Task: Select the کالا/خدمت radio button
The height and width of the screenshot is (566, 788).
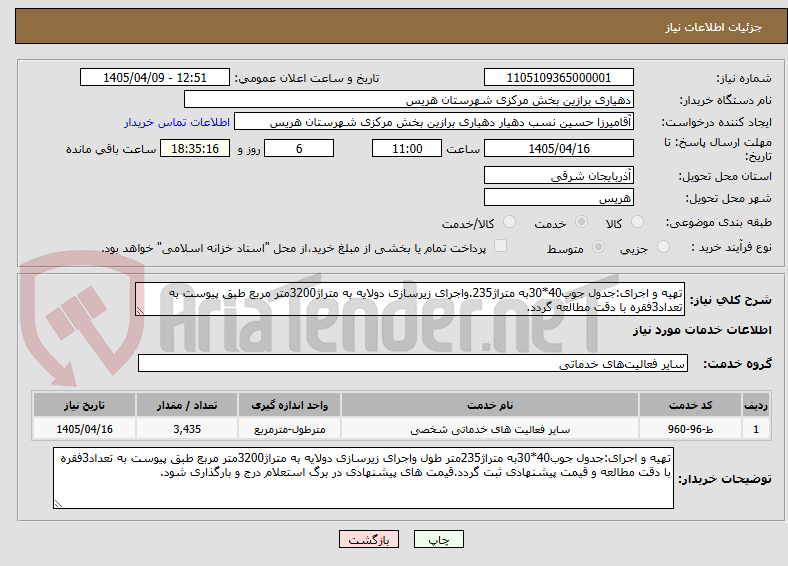Action: point(510,222)
